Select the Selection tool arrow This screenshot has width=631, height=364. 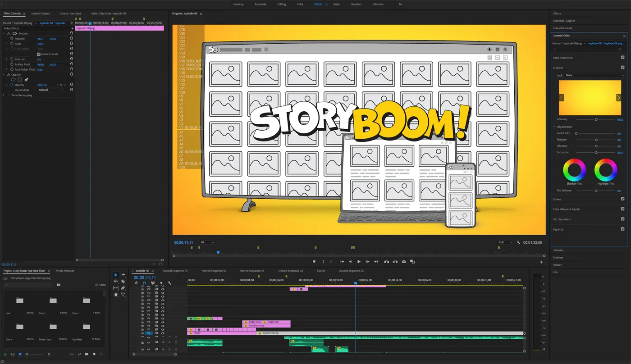pyautogui.click(x=116, y=275)
